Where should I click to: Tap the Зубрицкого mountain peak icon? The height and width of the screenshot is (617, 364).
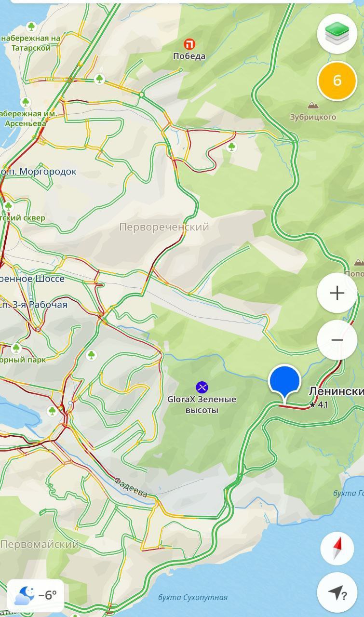pyautogui.click(x=313, y=105)
